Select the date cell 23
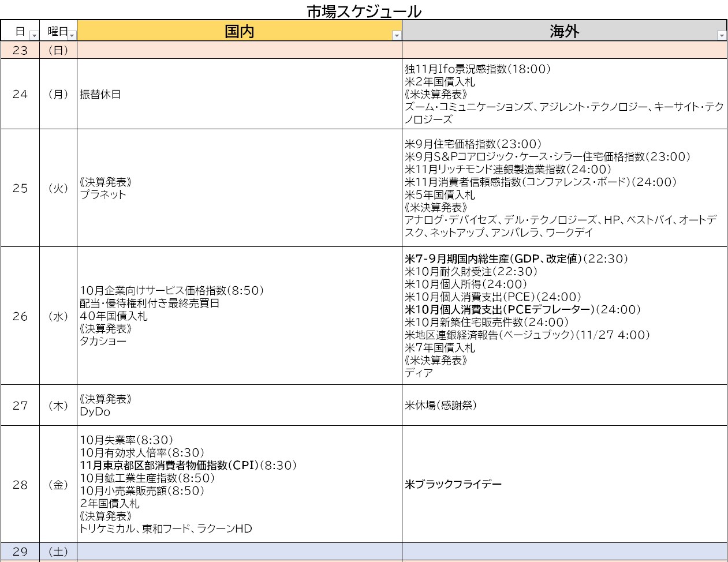This screenshot has width=728, height=562. [20, 50]
